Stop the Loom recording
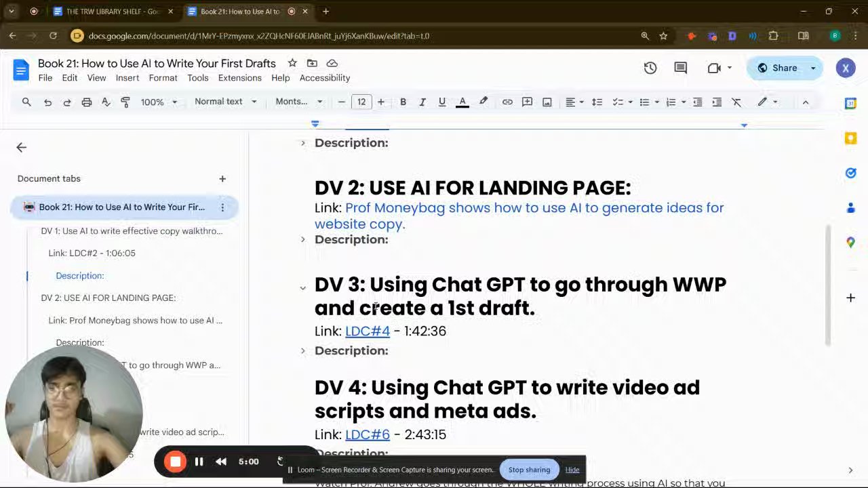 coord(176,462)
